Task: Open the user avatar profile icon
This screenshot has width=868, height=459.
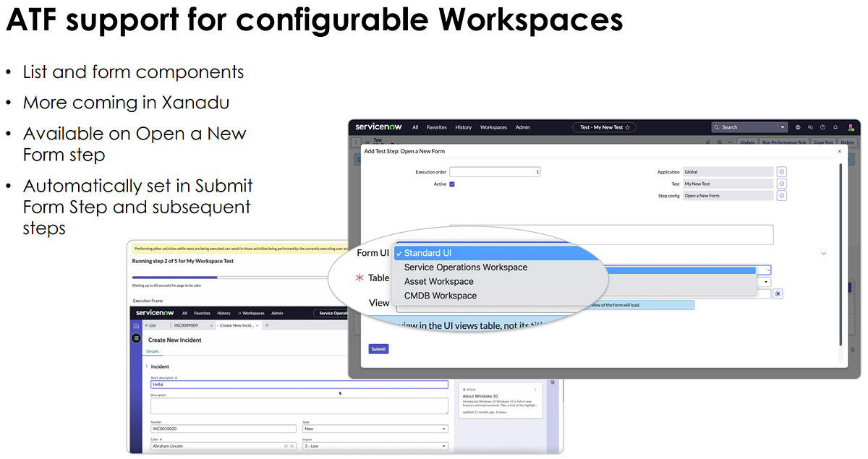Action: [x=849, y=127]
